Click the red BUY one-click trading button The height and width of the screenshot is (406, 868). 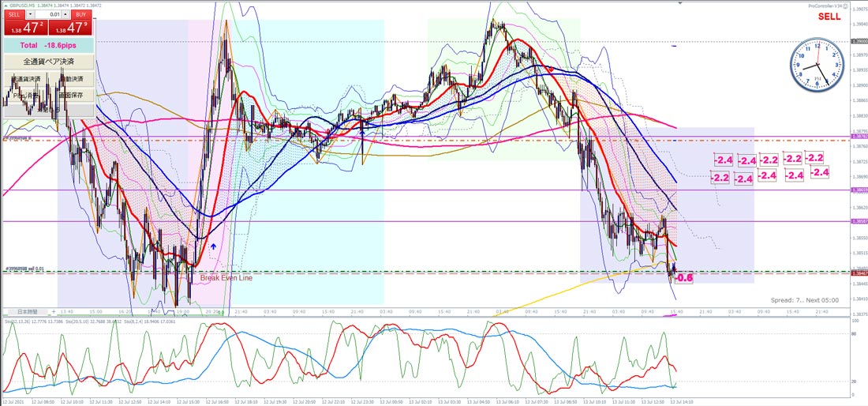70,23
